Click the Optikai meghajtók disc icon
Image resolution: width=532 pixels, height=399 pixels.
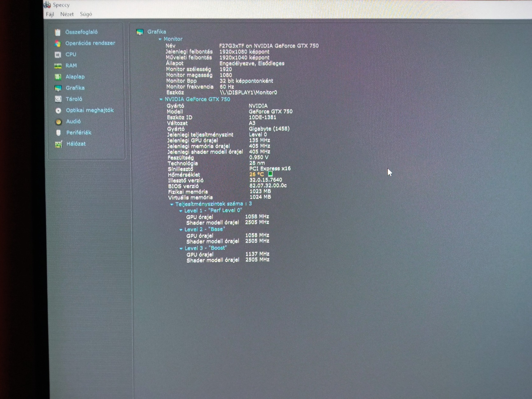pyautogui.click(x=58, y=111)
